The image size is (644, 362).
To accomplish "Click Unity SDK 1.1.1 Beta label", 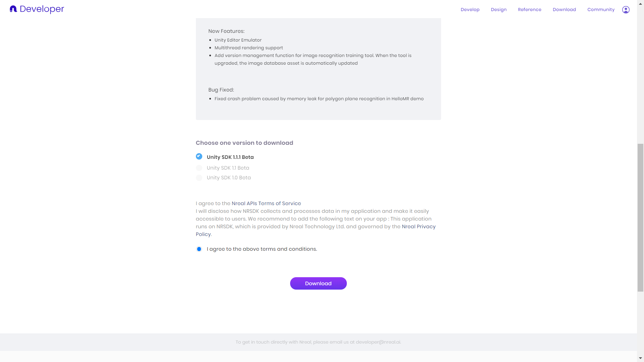I will (x=230, y=157).
